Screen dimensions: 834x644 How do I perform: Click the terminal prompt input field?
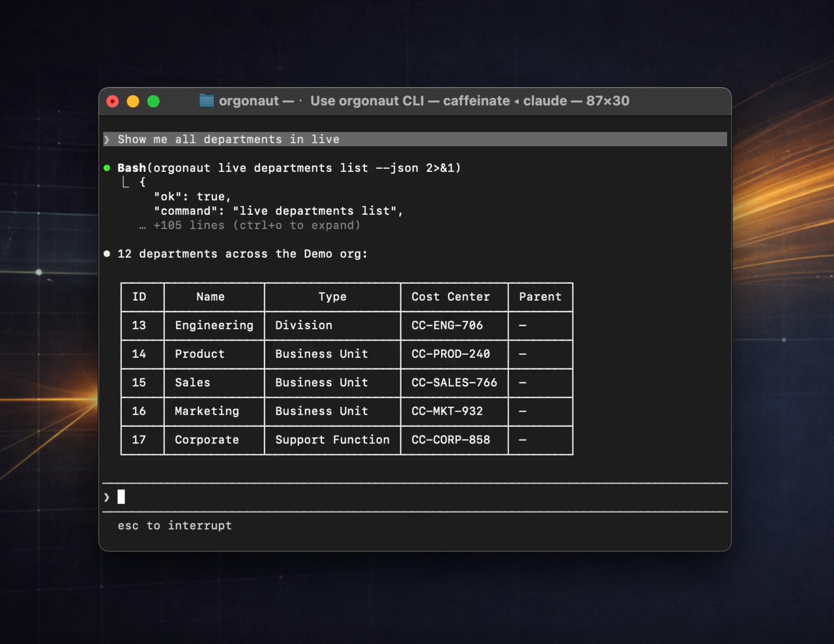coord(415,497)
